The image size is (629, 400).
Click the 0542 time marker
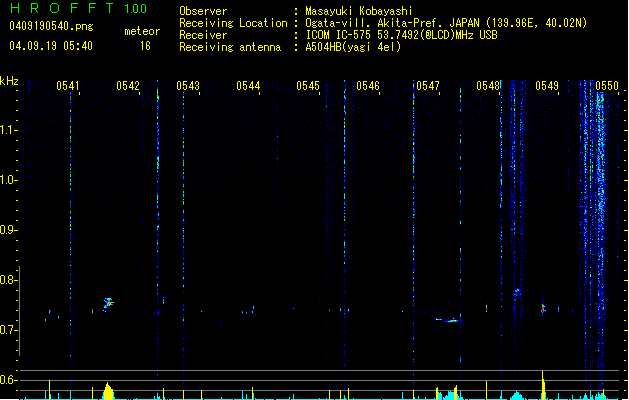pyautogui.click(x=128, y=86)
